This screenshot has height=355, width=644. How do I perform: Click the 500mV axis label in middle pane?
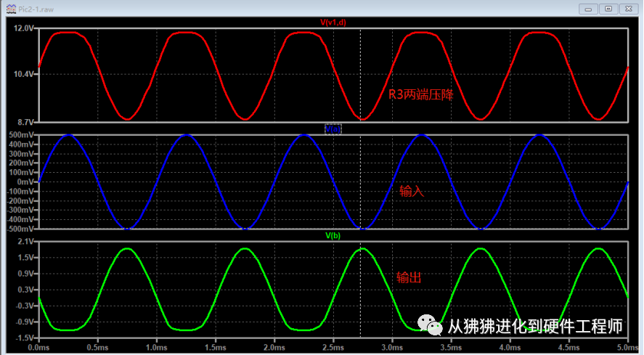click(x=22, y=135)
